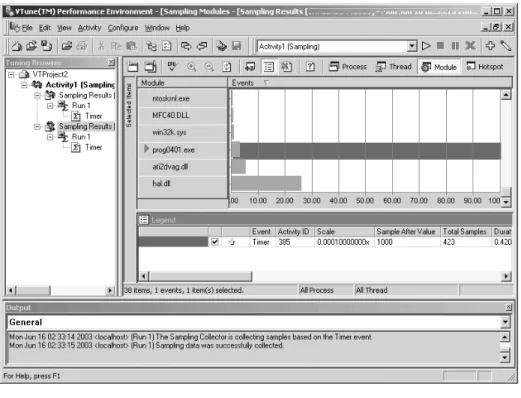Select Activity1 (Sampling) in the tree

(x=80, y=85)
